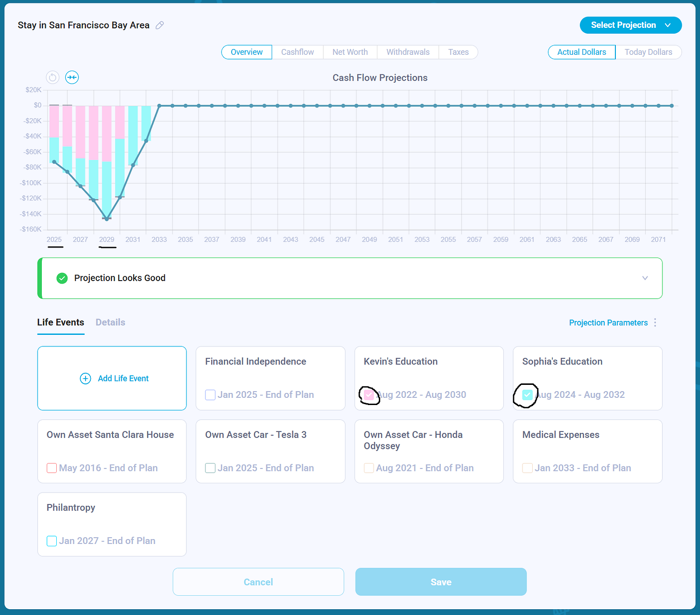Uncheck Sophia's Education cyan checkbox

click(x=527, y=395)
